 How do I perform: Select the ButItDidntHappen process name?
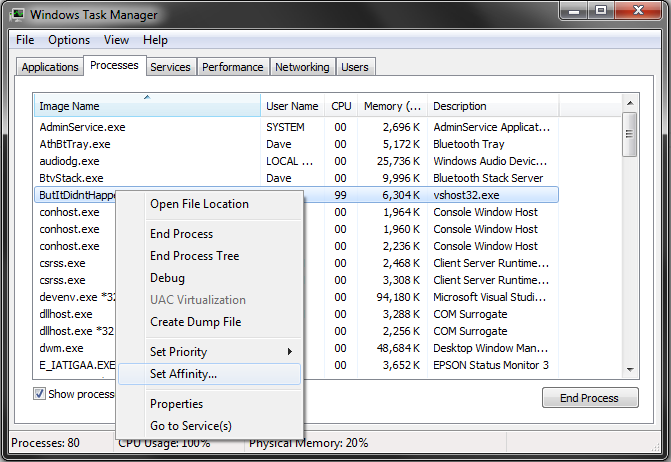(x=77, y=195)
